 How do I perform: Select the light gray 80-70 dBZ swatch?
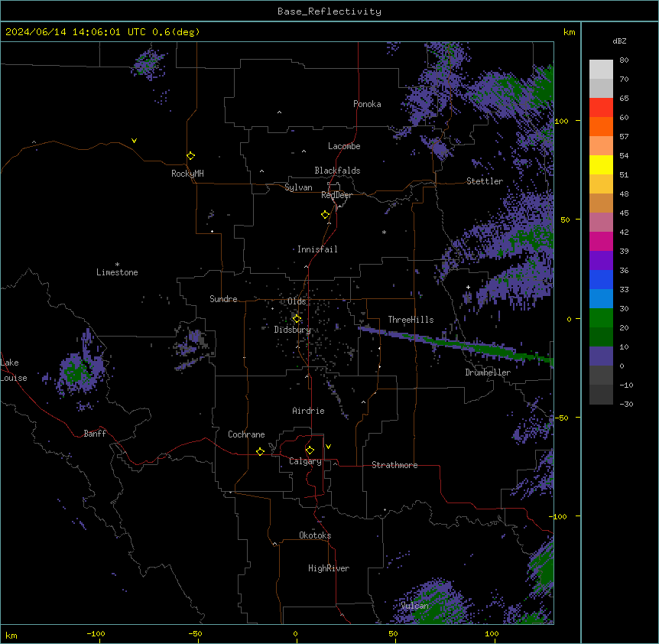(x=601, y=70)
